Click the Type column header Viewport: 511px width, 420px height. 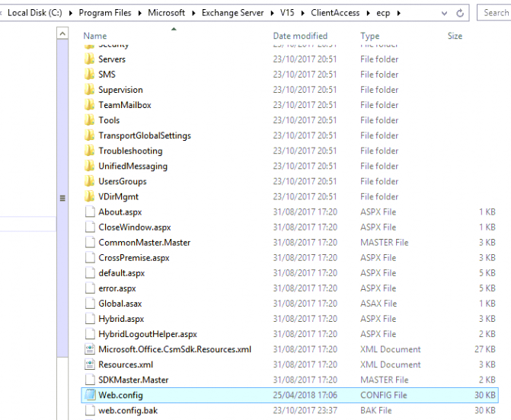370,36
